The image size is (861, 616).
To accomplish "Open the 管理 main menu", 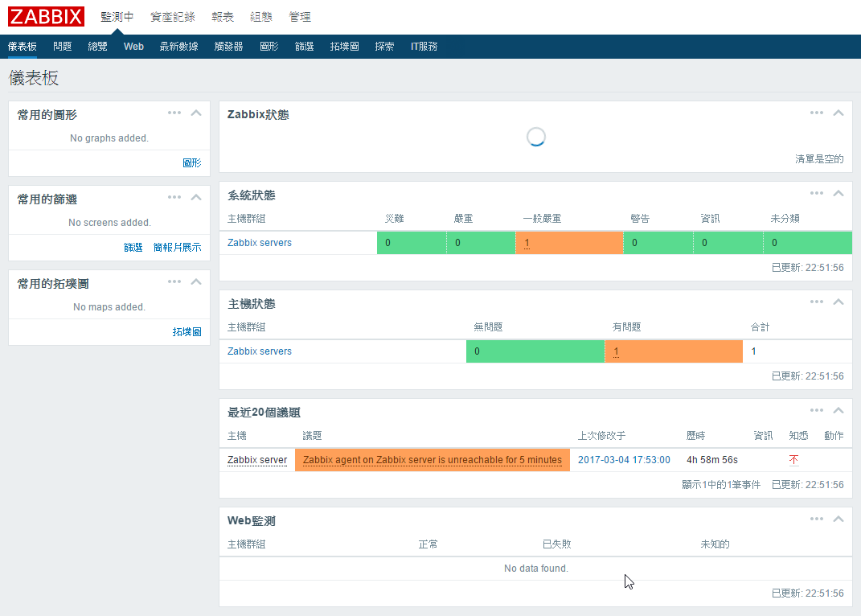I will point(300,17).
